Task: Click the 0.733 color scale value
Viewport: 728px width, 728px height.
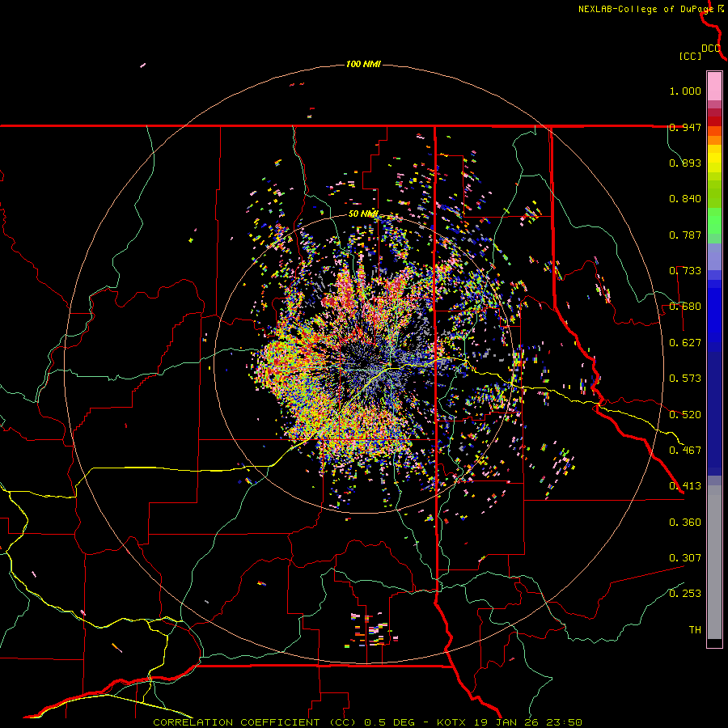Action: pos(685,271)
